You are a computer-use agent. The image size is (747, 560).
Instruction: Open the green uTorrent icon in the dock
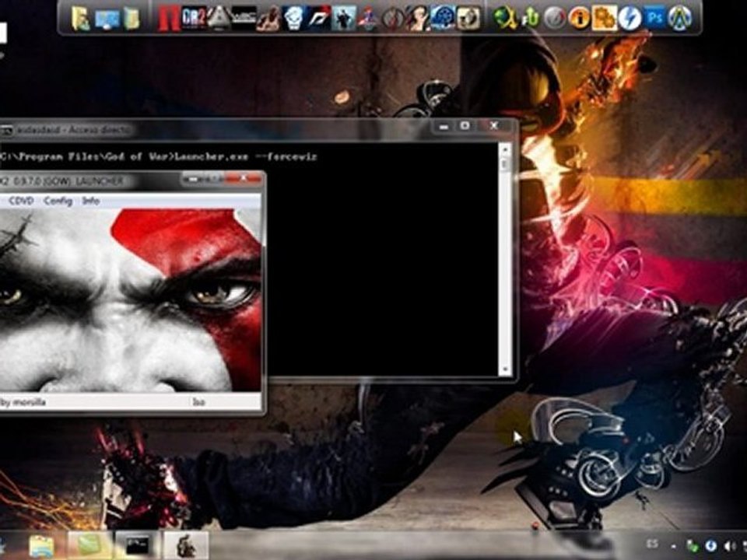(529, 18)
